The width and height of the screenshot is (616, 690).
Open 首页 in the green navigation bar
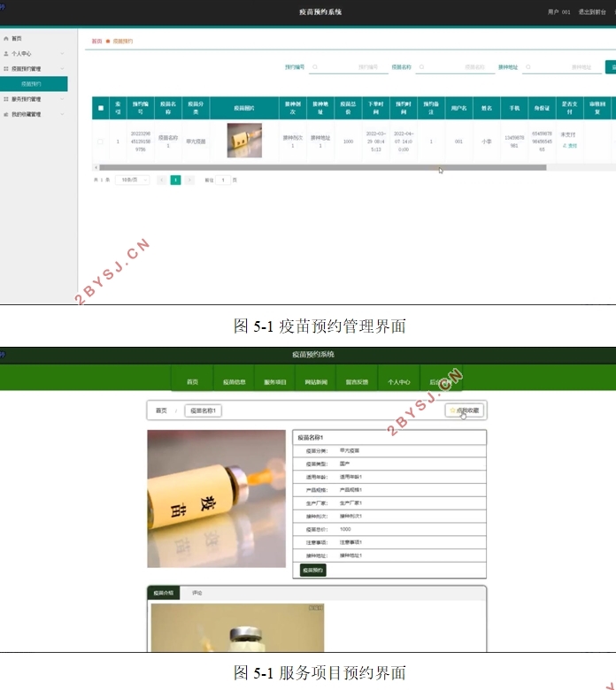click(192, 382)
